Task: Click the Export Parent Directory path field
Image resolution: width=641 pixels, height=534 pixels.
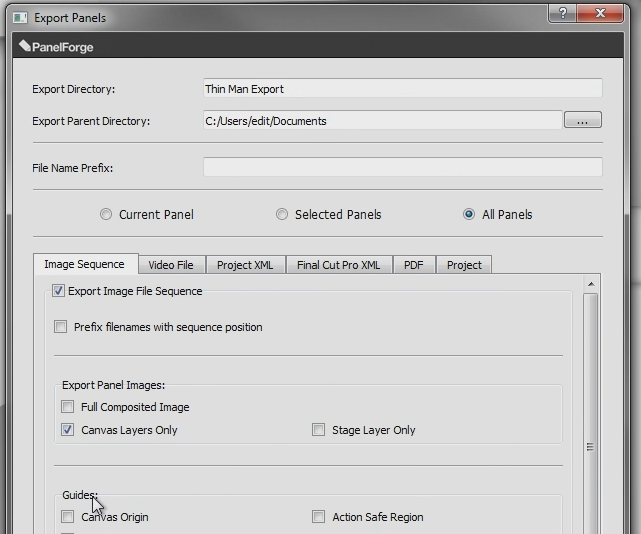Action: [x=382, y=121]
